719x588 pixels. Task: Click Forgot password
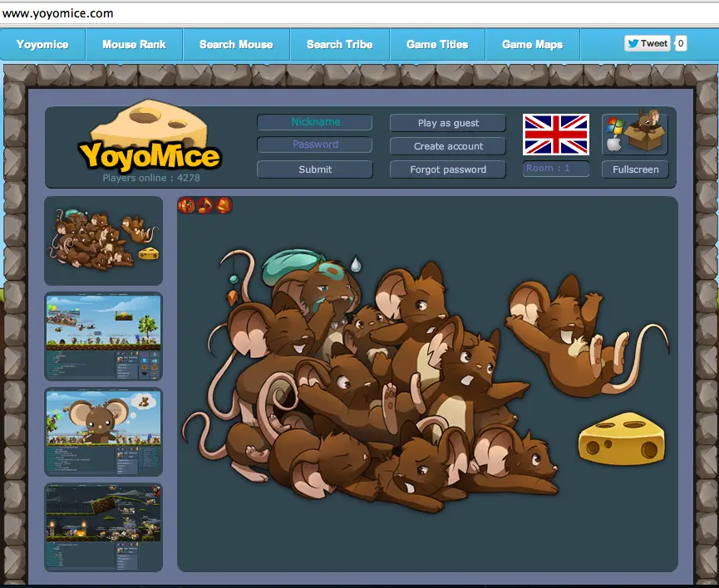pos(448,169)
